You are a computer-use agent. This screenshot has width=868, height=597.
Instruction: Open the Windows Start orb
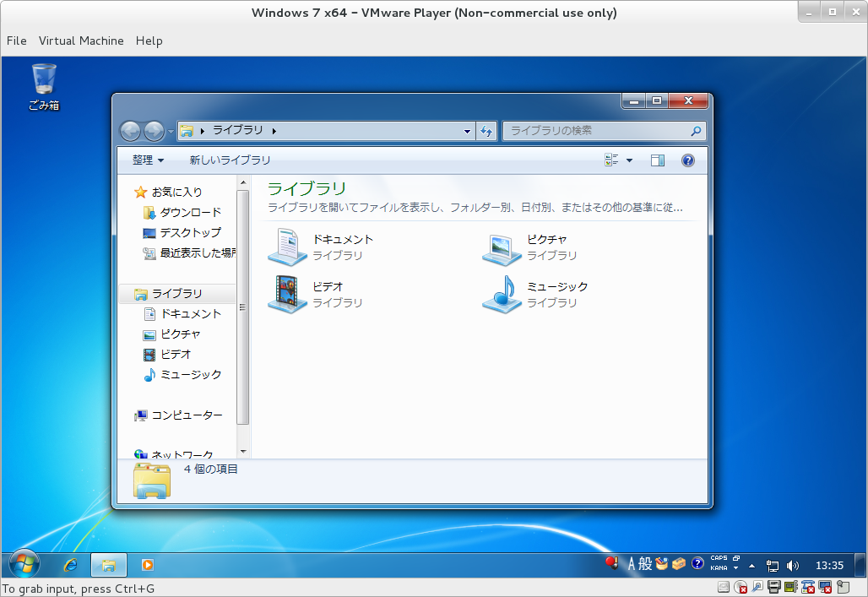(24, 564)
